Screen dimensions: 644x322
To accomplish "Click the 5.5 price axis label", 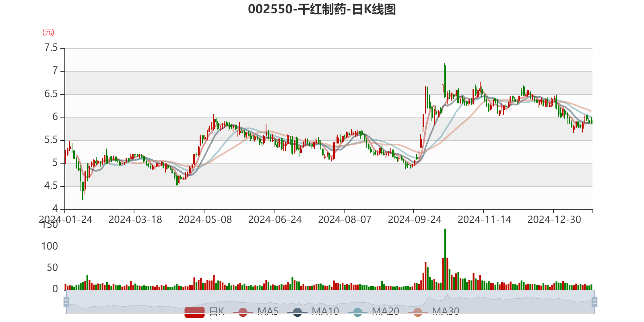I will click(51, 140).
